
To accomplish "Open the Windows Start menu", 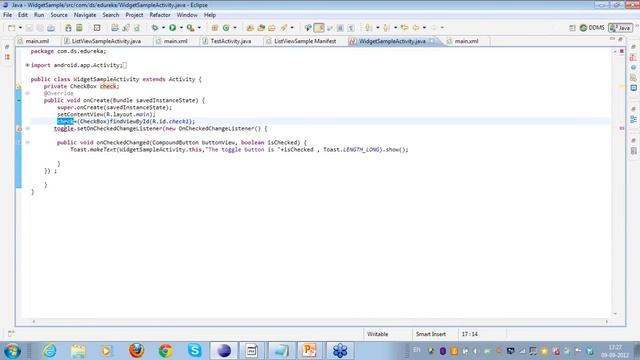I will coord(12,351).
